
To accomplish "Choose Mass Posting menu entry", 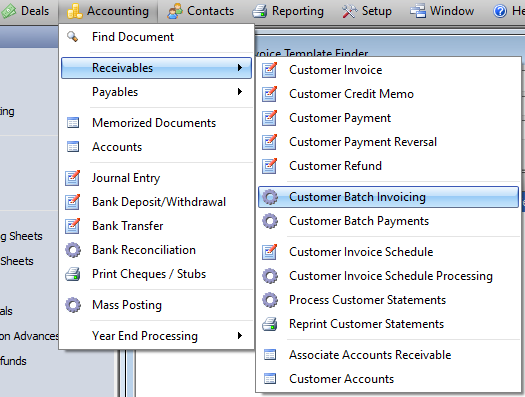I will 156,305.
